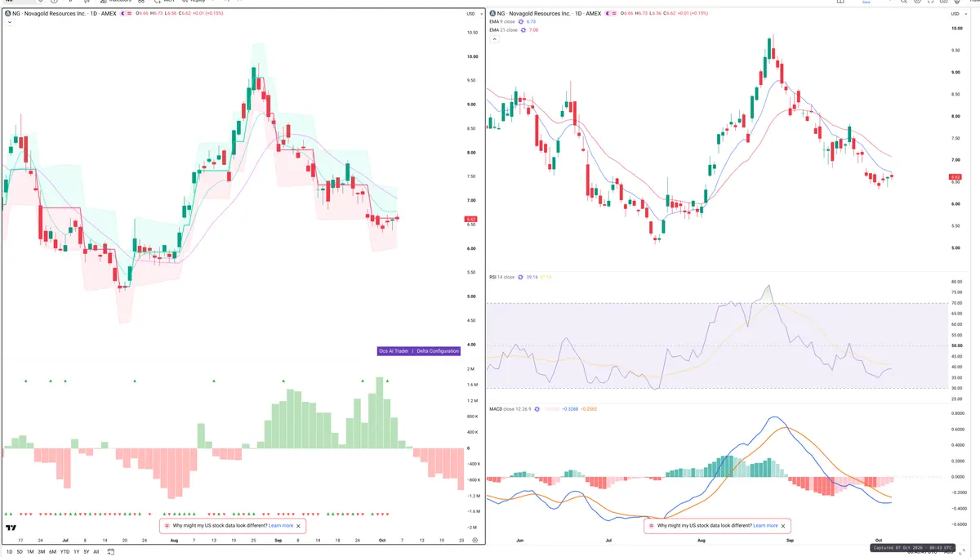The height and width of the screenshot is (557, 980).
Task: Dismiss the left chart's US stock data notice
Action: point(299,526)
